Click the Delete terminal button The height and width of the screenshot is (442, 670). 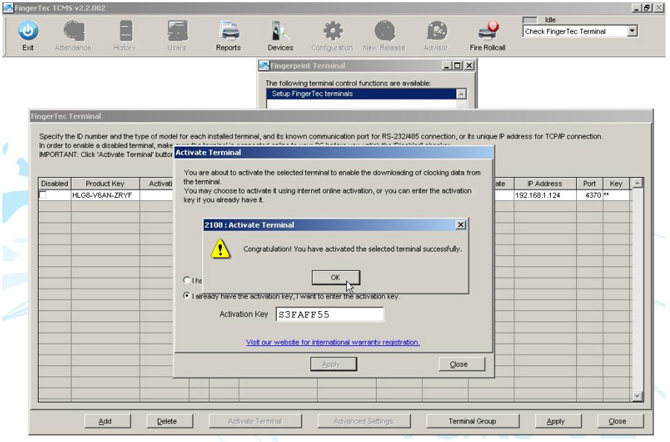tap(169, 421)
